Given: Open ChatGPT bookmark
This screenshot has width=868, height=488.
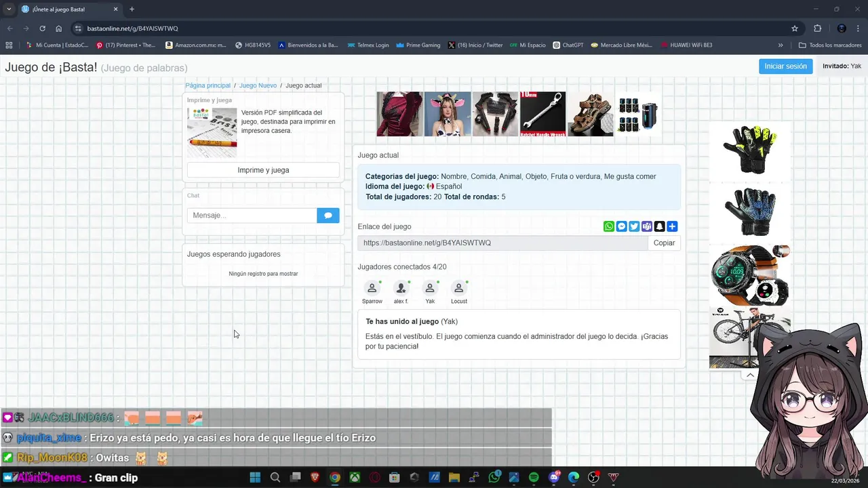Looking at the screenshot, I should (x=568, y=45).
